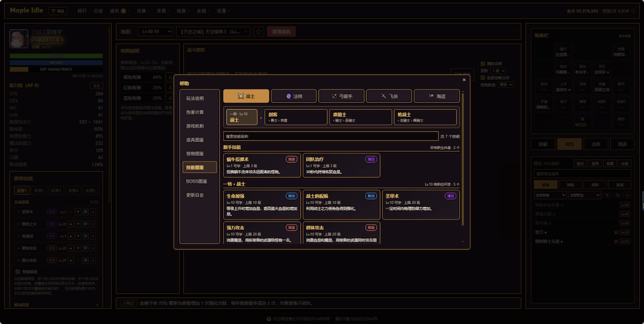
Task: Open the 蜗牛投掷术 skill card
Action: click(262, 166)
